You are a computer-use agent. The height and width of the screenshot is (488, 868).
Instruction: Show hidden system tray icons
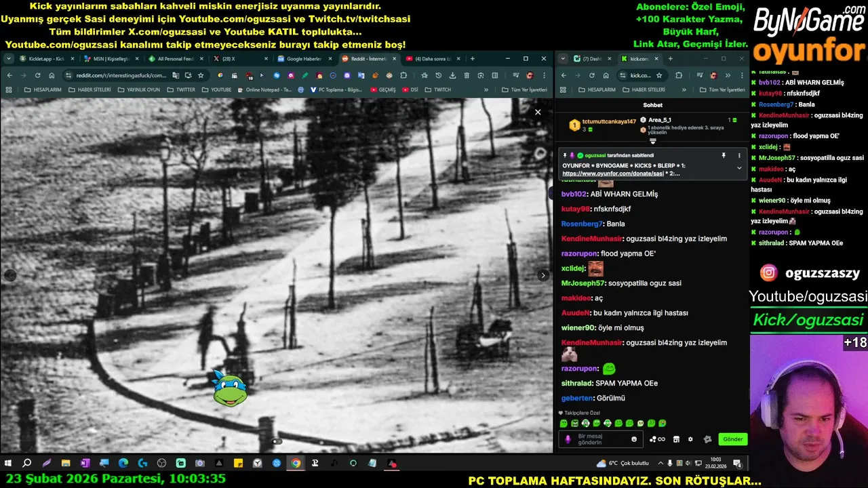click(660, 464)
